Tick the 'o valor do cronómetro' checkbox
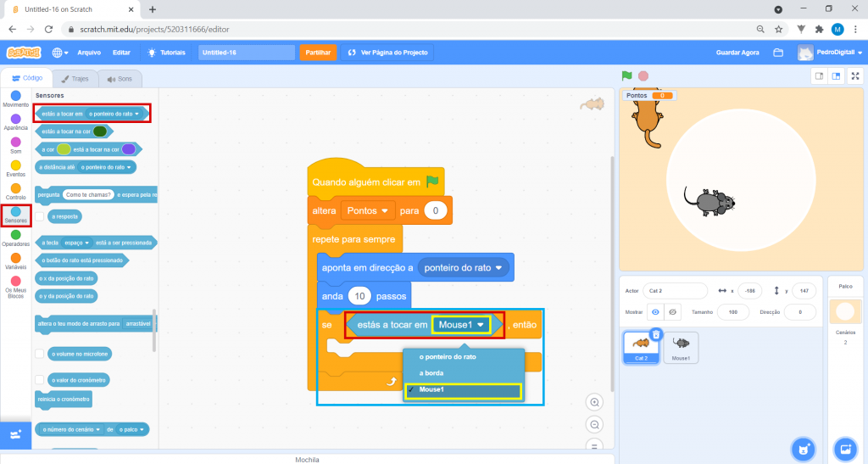Image resolution: width=868 pixels, height=464 pixels. [x=40, y=380]
